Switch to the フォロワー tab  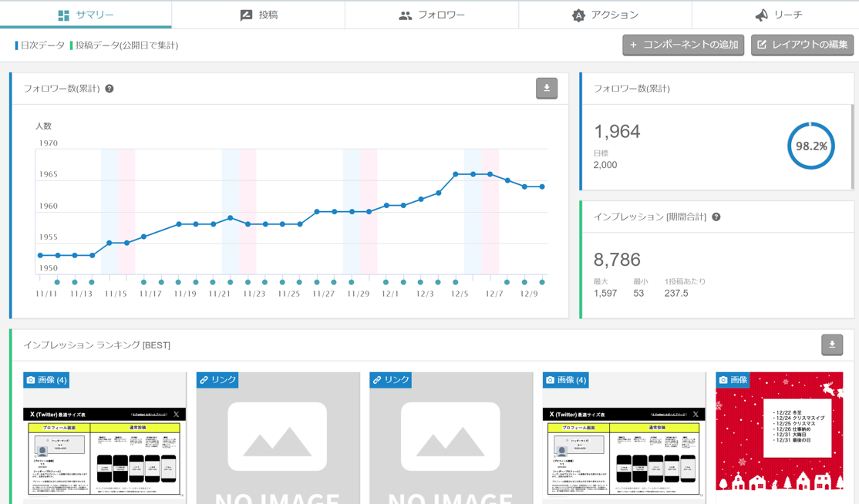[432, 15]
